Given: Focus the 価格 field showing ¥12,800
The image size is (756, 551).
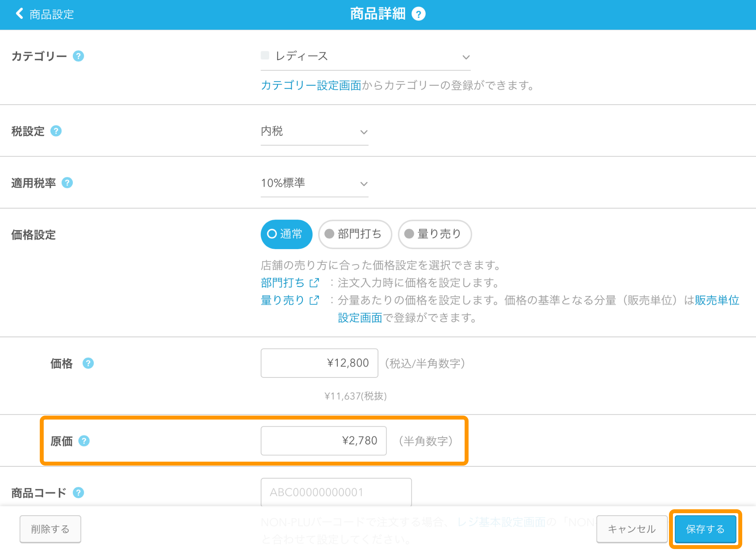Looking at the screenshot, I should 319,363.
